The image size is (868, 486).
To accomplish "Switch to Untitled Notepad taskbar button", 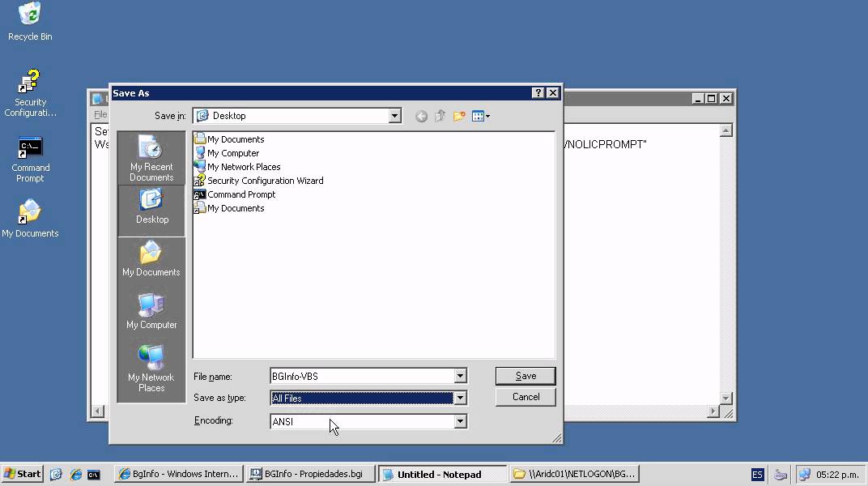I will [x=442, y=475].
